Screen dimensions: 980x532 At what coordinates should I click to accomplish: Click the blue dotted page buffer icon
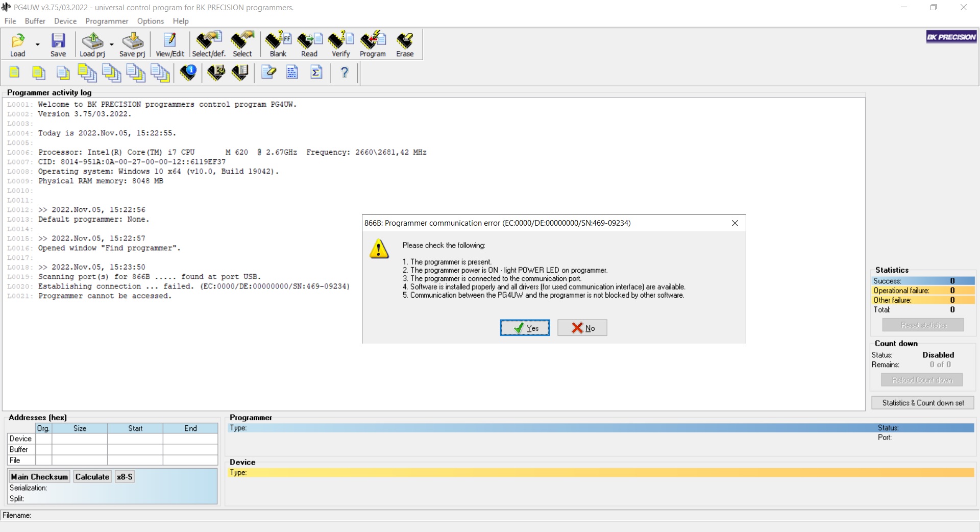point(292,72)
